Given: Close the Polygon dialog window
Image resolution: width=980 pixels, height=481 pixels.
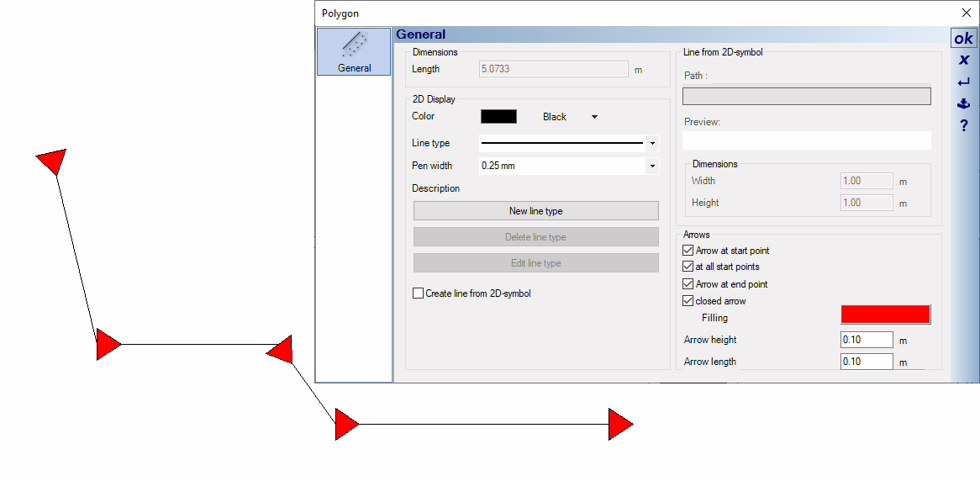Looking at the screenshot, I should coord(966,13).
